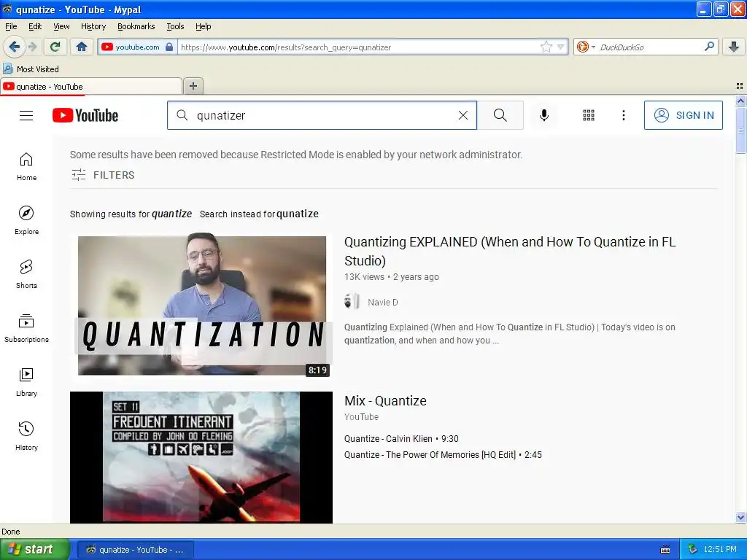Click the Navie D channel avatar
This screenshot has width=747, height=560.
pos(352,302)
